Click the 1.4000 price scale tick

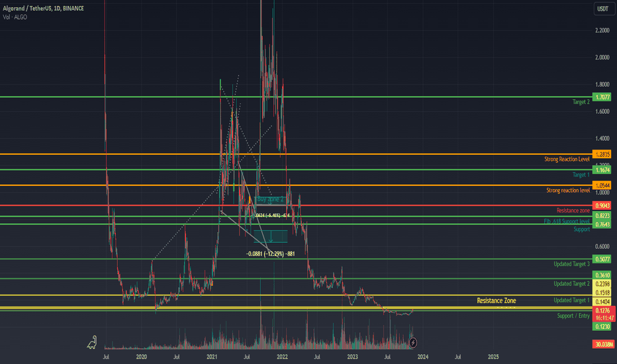click(x=602, y=138)
